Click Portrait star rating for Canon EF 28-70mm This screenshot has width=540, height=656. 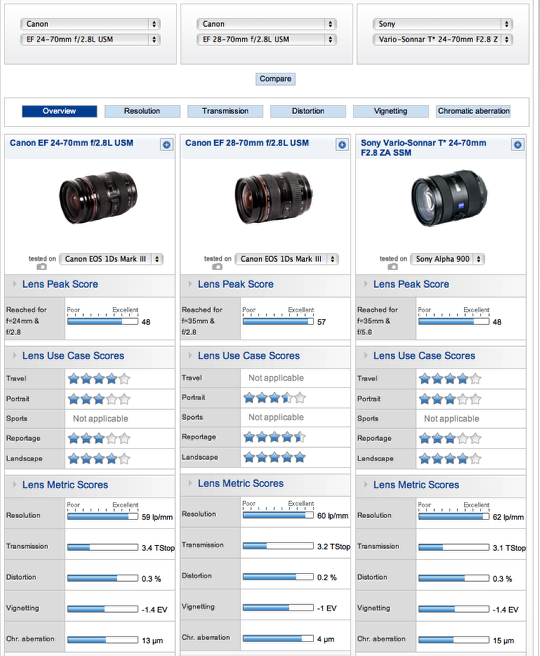(274, 397)
